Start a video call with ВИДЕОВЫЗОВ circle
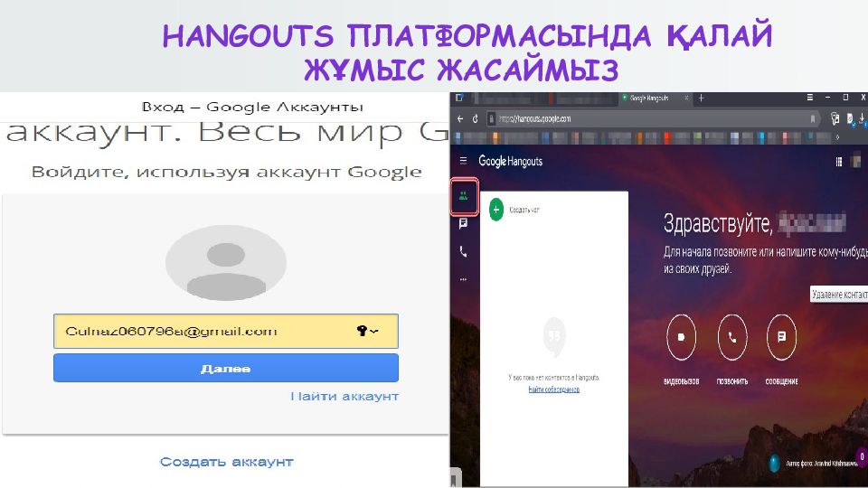The width and height of the screenshot is (868, 488). point(682,337)
